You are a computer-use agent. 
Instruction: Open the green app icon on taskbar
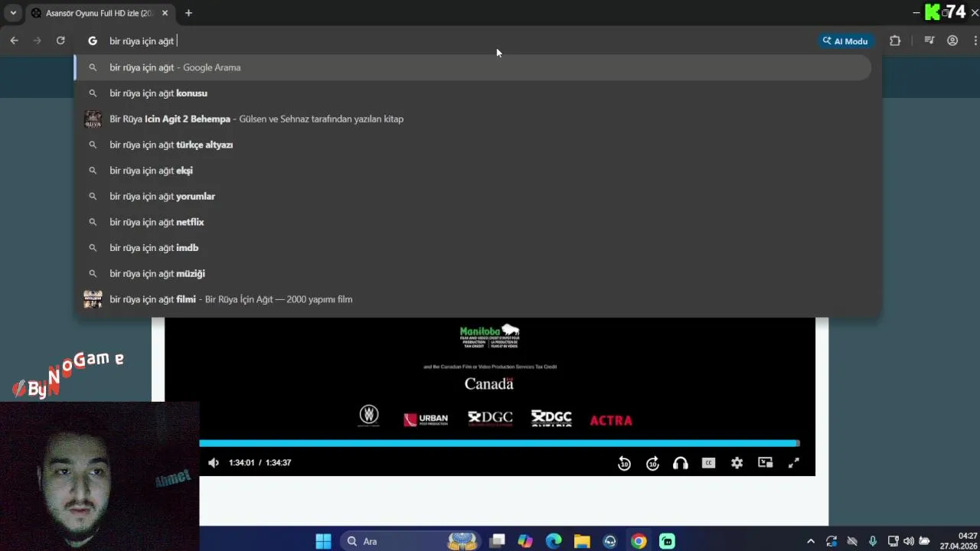[667, 541]
